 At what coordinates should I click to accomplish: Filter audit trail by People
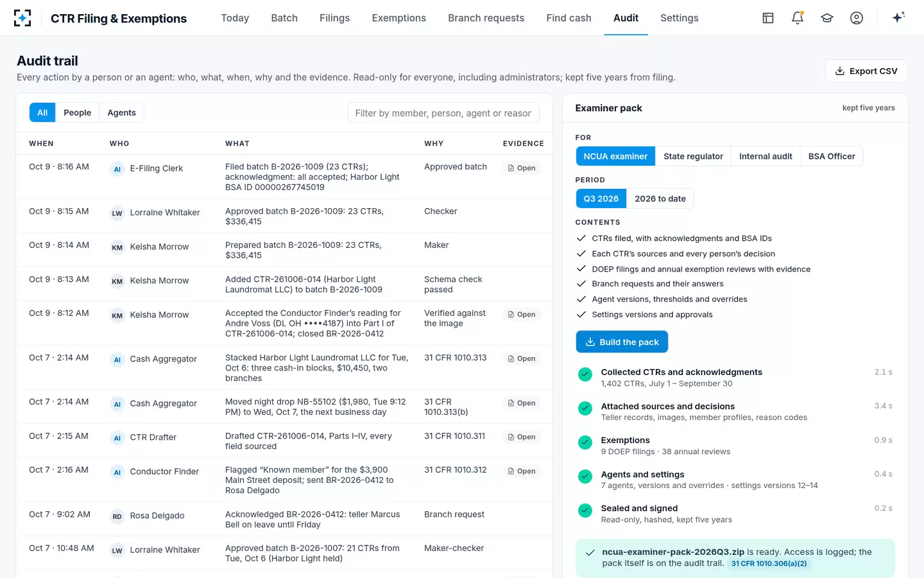78,112
